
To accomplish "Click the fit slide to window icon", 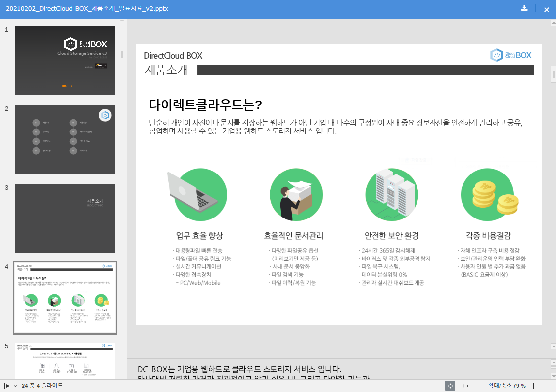I will tap(450, 386).
